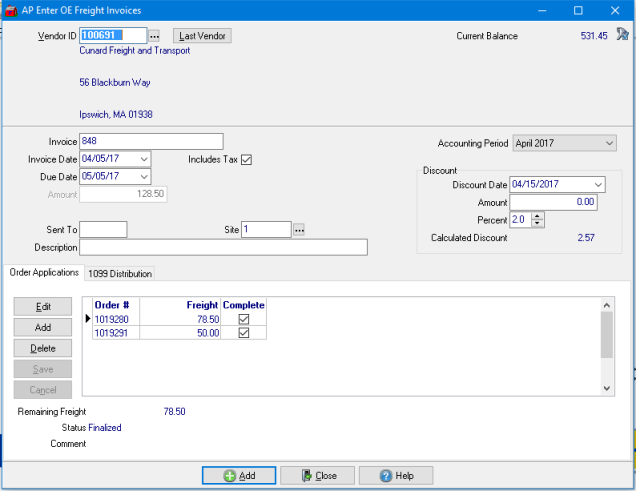Viewport: 636px width, 491px height.
Task: Expand the Discount Date dropdown
Action: tap(598, 185)
